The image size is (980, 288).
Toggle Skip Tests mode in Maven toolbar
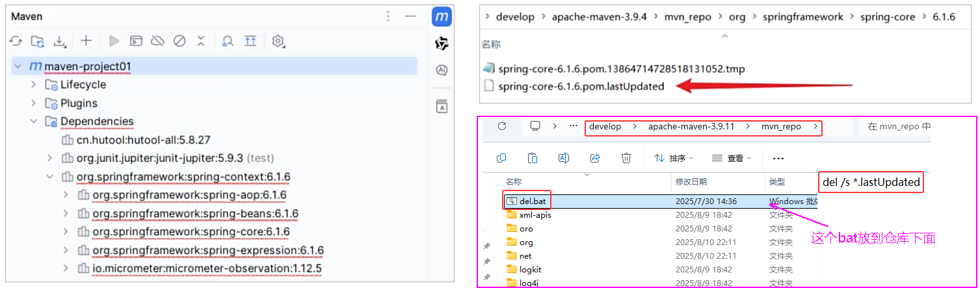[179, 42]
